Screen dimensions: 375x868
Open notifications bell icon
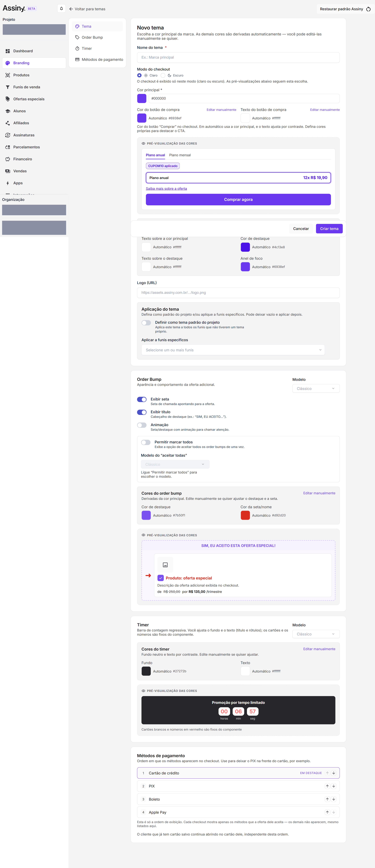point(61,8)
